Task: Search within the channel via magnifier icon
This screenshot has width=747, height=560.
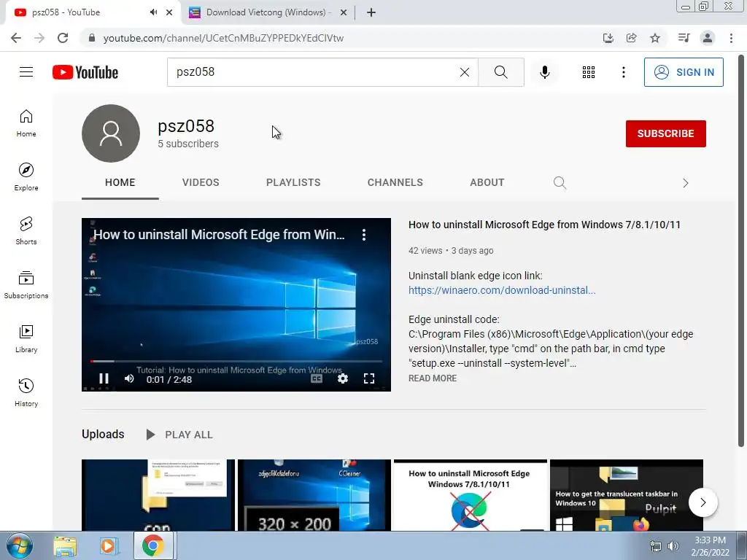Action: [x=560, y=182]
